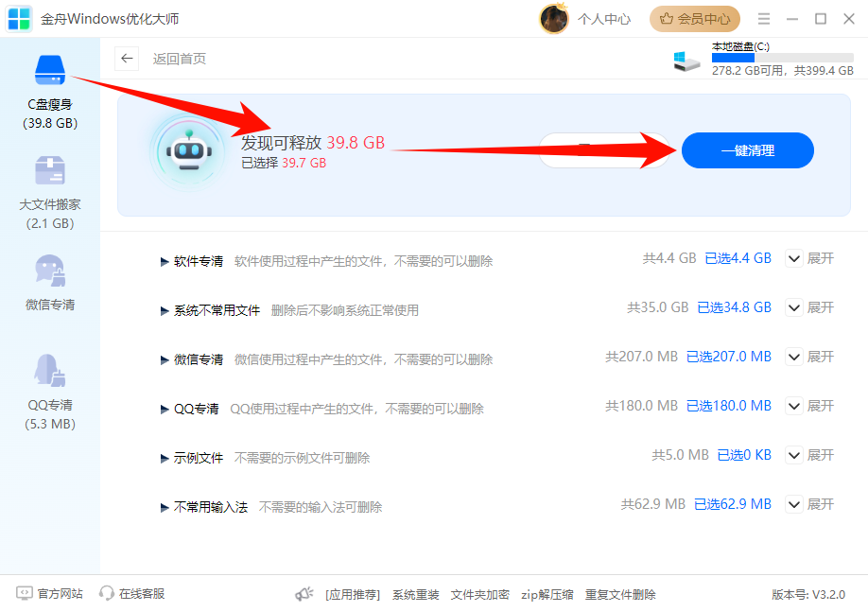Expand the 系统不常用文件 details chevron
This screenshot has width=868, height=612.
(794, 307)
